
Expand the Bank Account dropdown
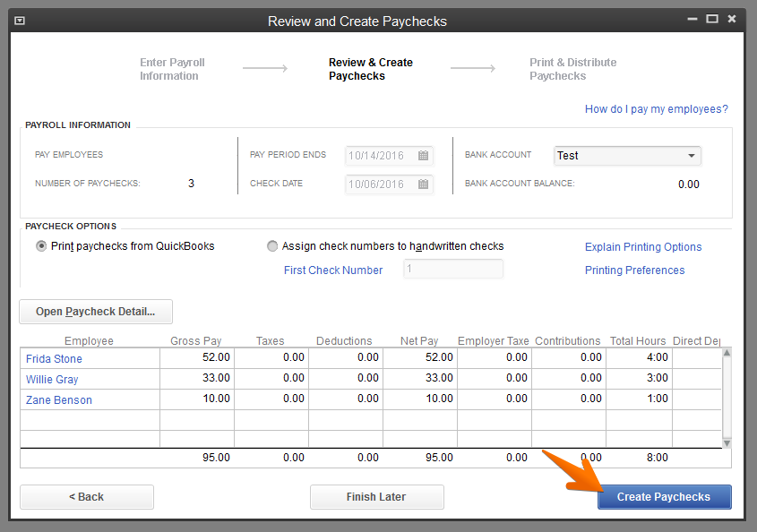click(692, 156)
